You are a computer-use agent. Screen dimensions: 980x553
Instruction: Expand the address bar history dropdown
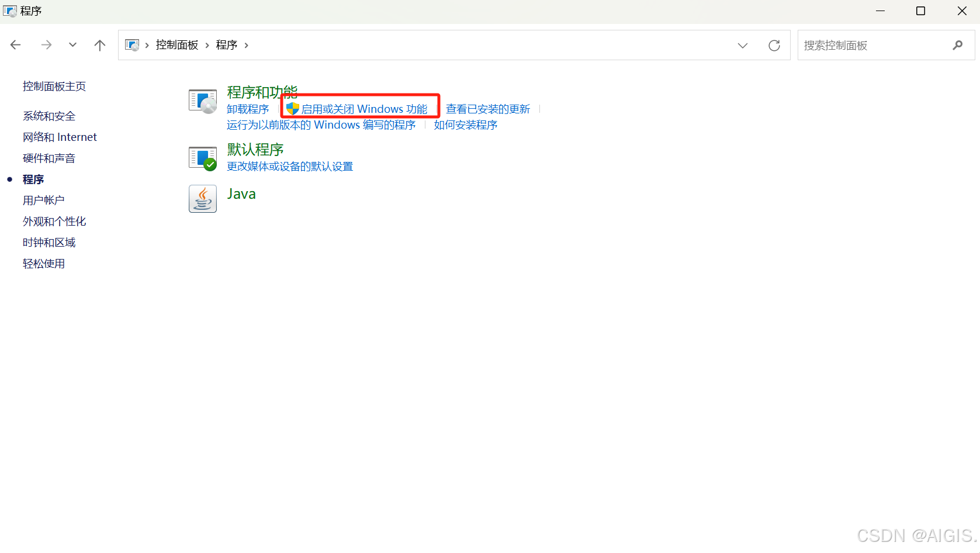[743, 45]
